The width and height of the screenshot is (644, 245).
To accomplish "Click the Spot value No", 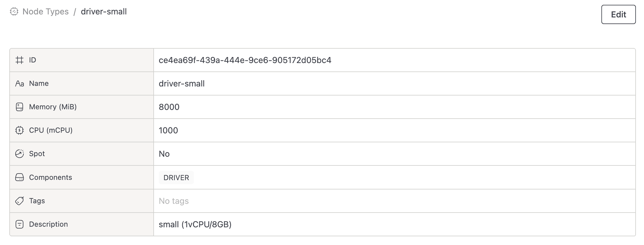I will tap(164, 154).
